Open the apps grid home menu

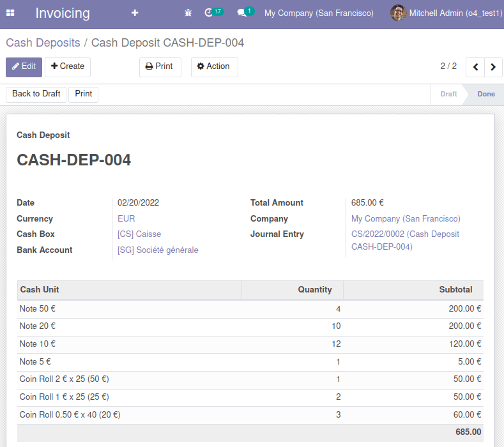pos(11,13)
